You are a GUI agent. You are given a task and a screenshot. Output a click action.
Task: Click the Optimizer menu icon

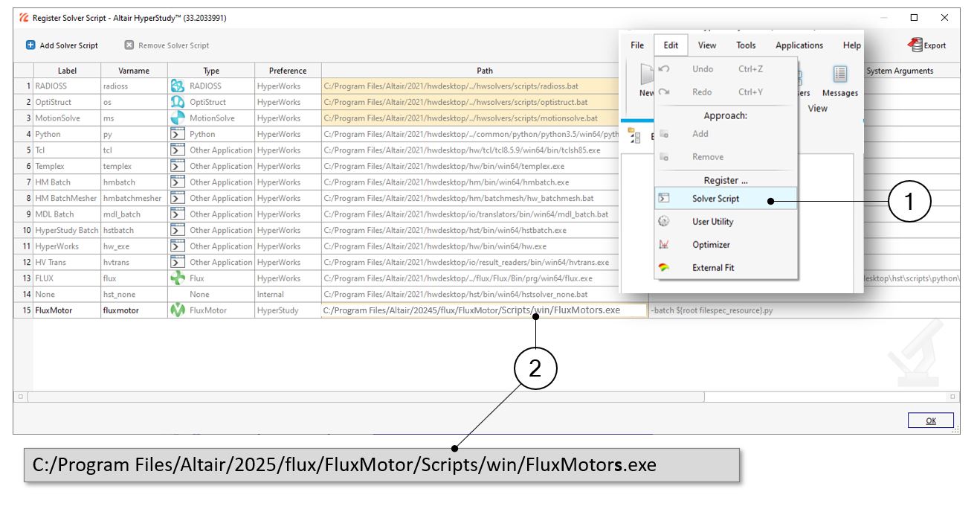tap(665, 245)
